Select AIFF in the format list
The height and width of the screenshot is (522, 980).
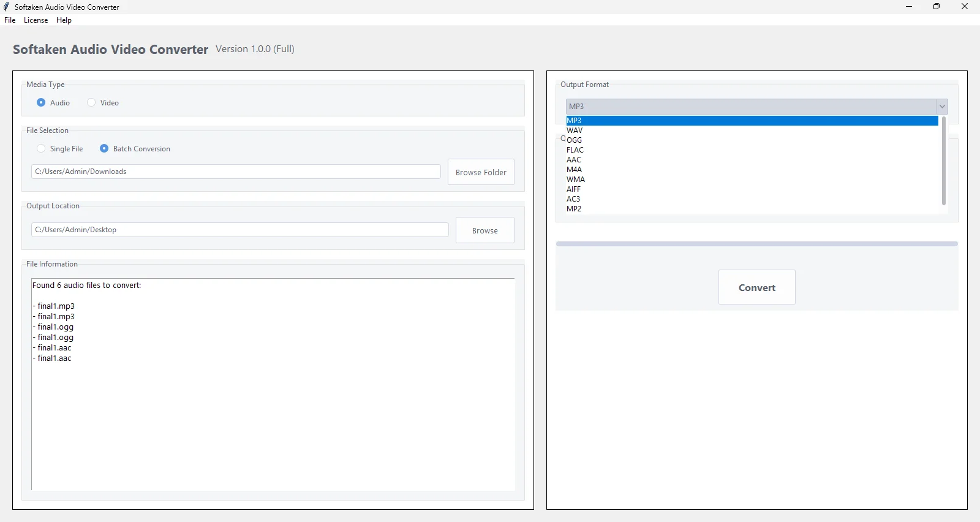[x=573, y=189]
